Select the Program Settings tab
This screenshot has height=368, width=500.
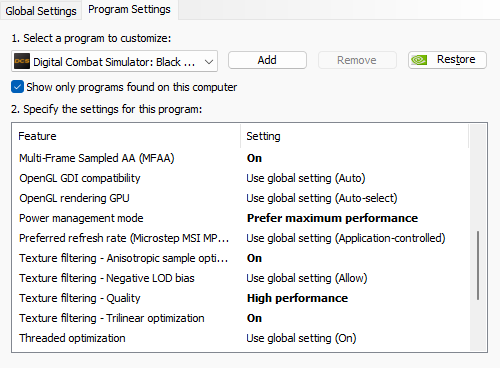click(129, 10)
